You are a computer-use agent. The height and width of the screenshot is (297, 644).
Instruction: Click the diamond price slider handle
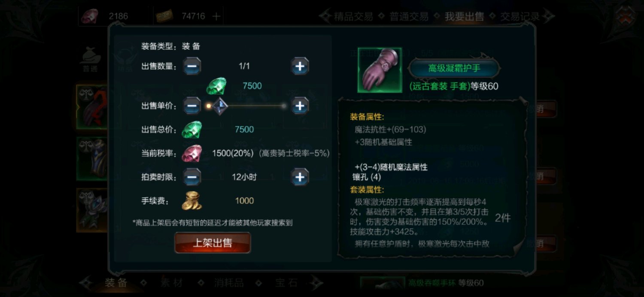pyautogui.click(x=219, y=106)
